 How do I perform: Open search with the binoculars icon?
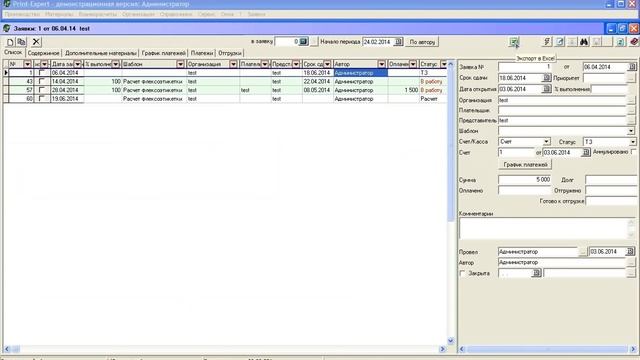pos(584,42)
